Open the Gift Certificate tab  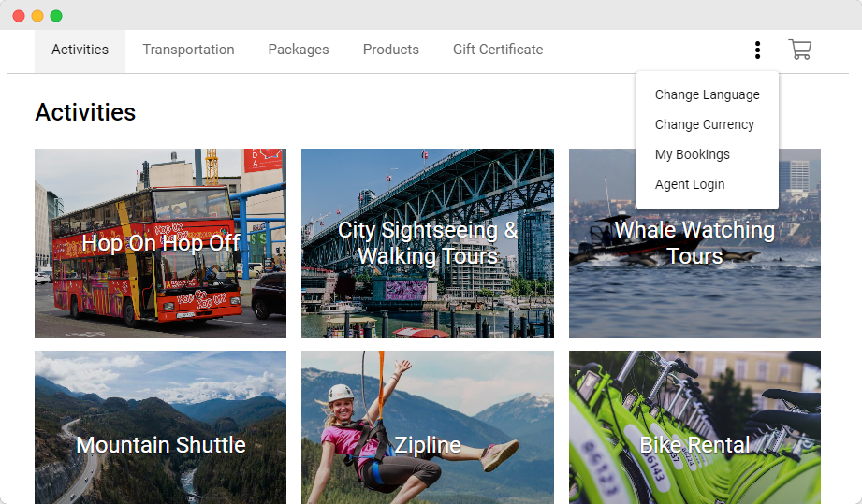point(498,50)
